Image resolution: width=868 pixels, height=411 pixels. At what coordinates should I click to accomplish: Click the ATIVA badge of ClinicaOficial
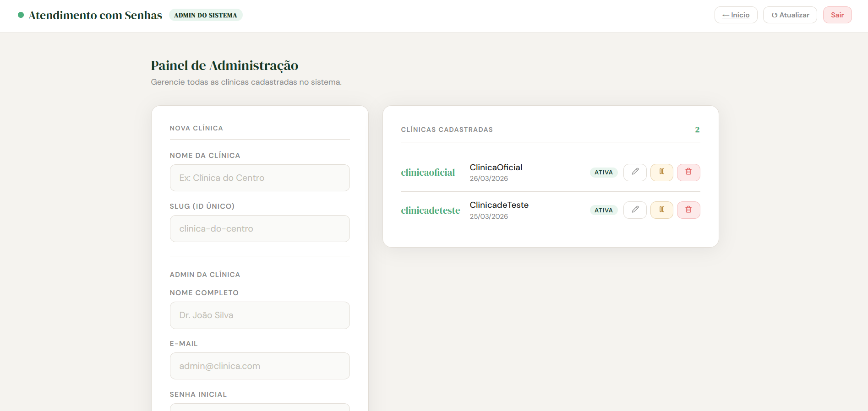click(x=603, y=173)
